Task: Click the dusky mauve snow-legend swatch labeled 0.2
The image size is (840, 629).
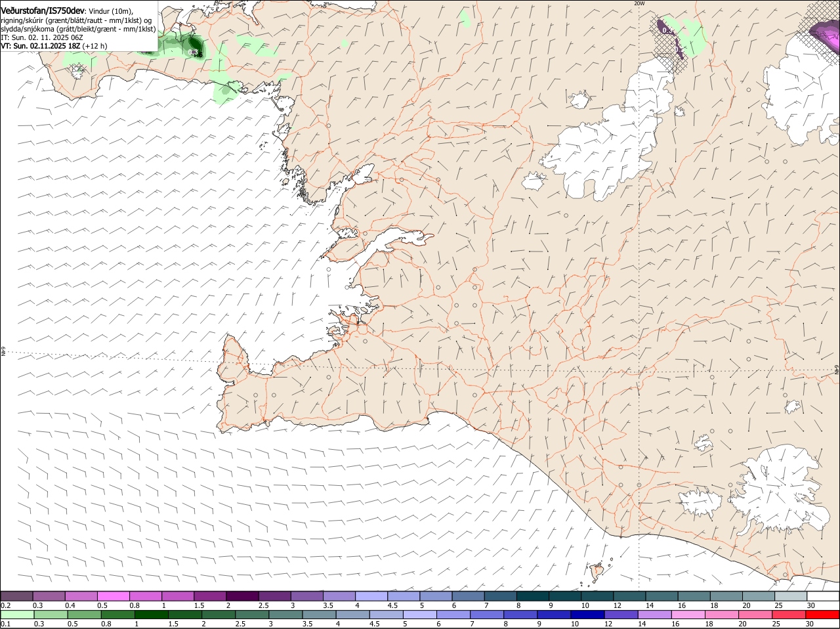Action: [x=16, y=596]
